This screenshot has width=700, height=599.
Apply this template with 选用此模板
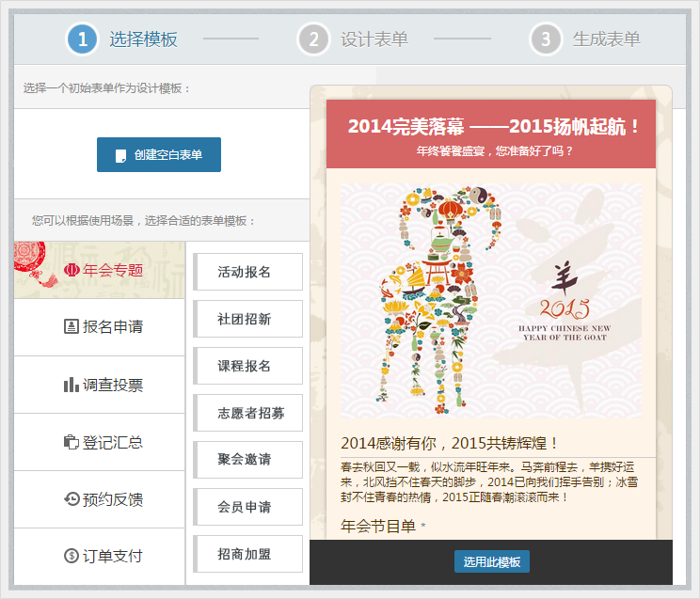click(492, 561)
